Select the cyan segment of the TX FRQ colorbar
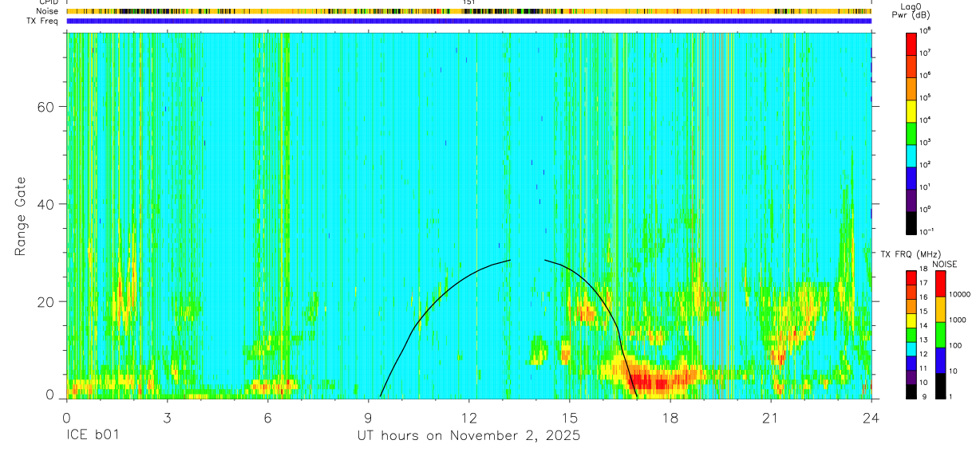 (x=911, y=349)
